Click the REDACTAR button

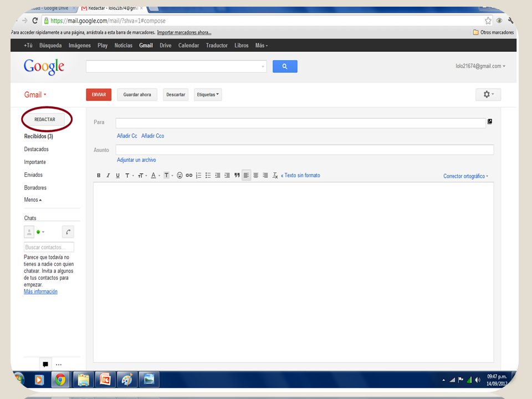click(45, 120)
